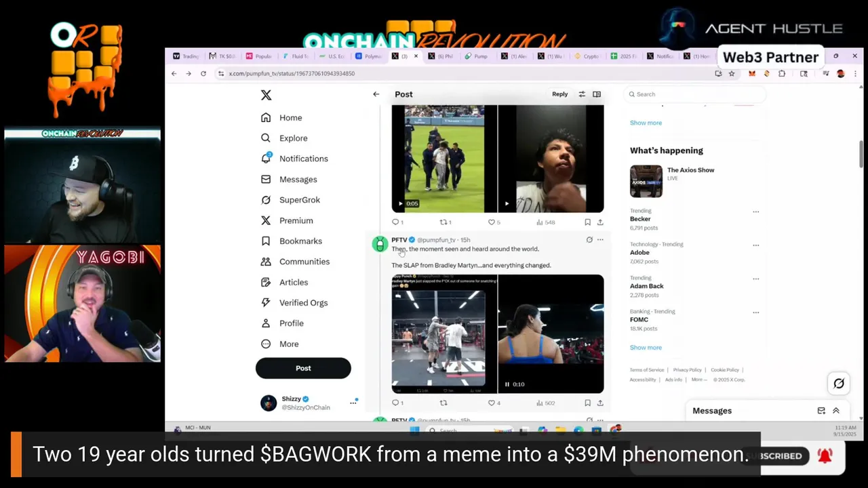Bookmark the post with 548 views
Screen dimensions: 868x488
(x=587, y=222)
